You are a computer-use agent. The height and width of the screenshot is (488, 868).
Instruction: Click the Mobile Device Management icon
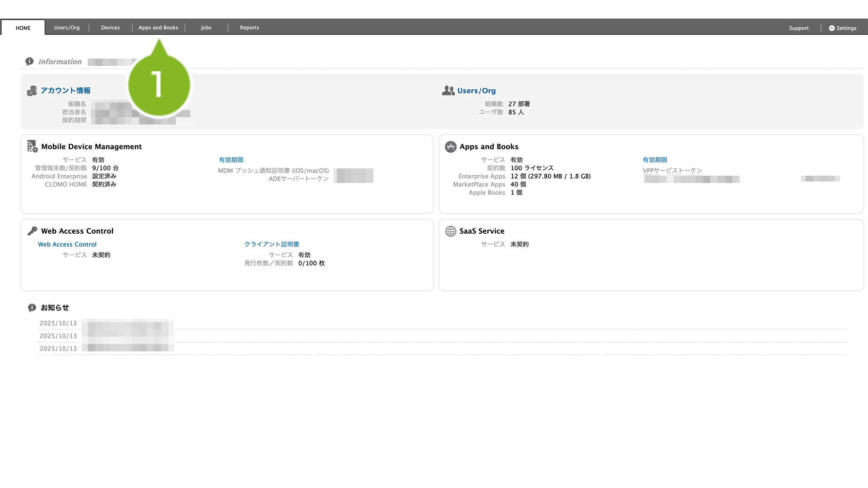(x=32, y=146)
